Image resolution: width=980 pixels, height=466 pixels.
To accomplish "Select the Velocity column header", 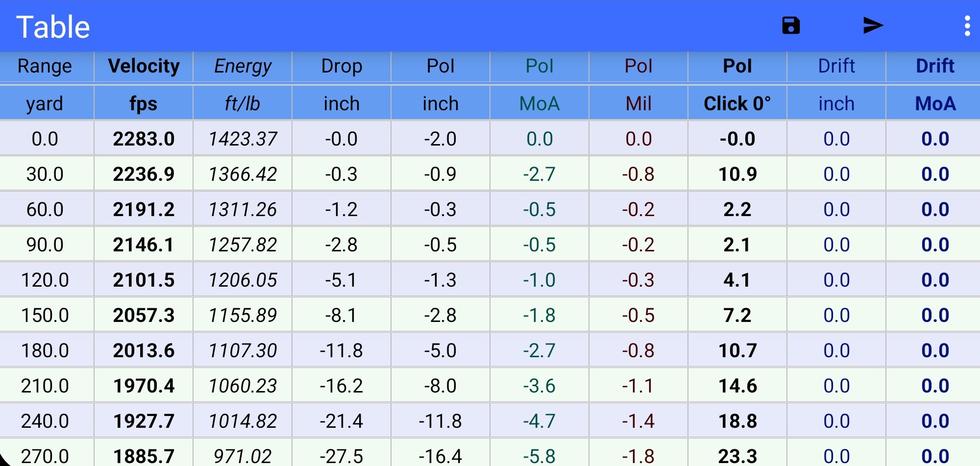I will tap(144, 66).
